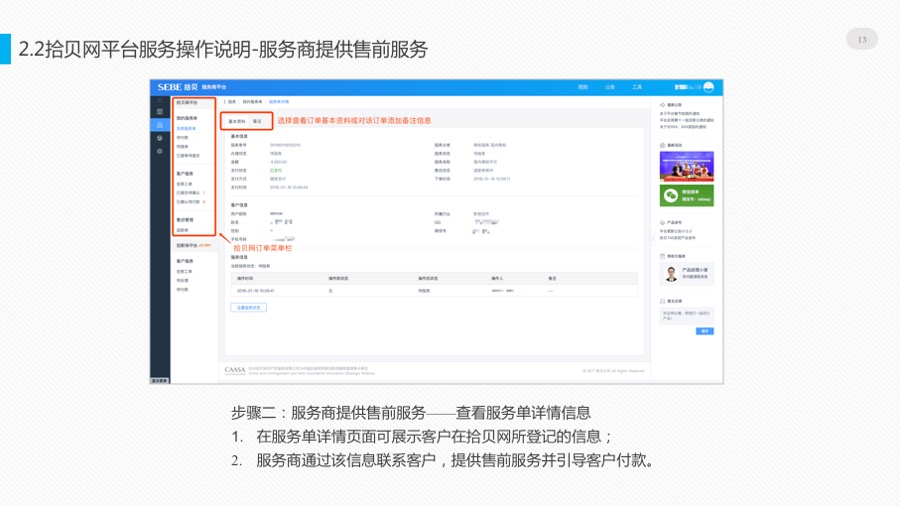Open the first announcement link under 最新公告
900x506 pixels.
click(x=680, y=114)
